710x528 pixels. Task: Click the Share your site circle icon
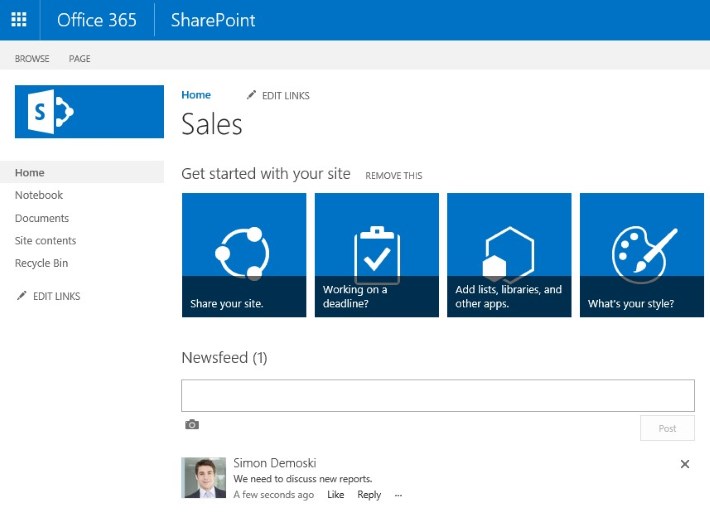click(x=243, y=253)
